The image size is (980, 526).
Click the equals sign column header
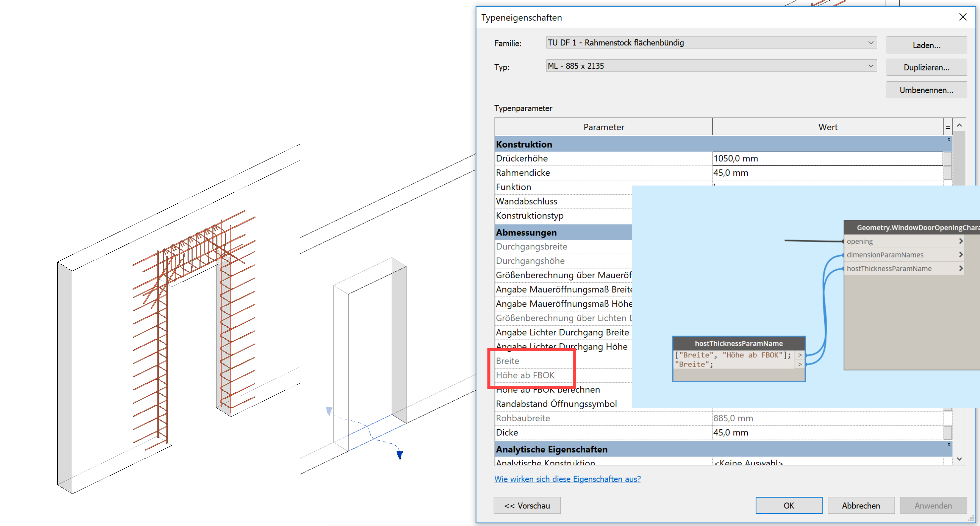click(948, 127)
